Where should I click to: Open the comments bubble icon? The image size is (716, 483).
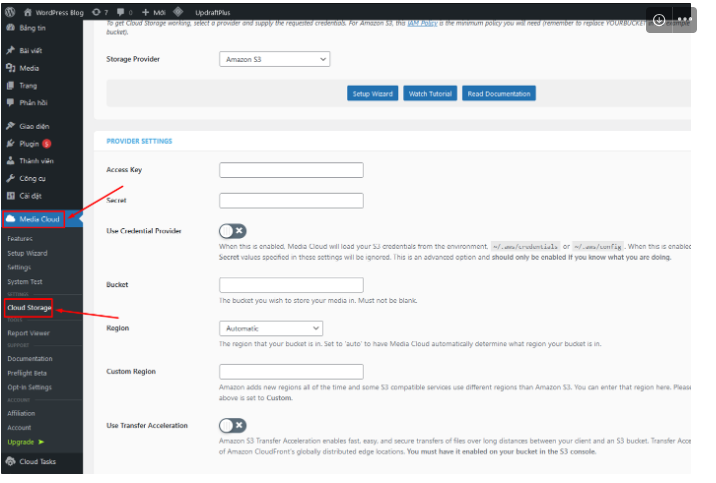point(121,12)
